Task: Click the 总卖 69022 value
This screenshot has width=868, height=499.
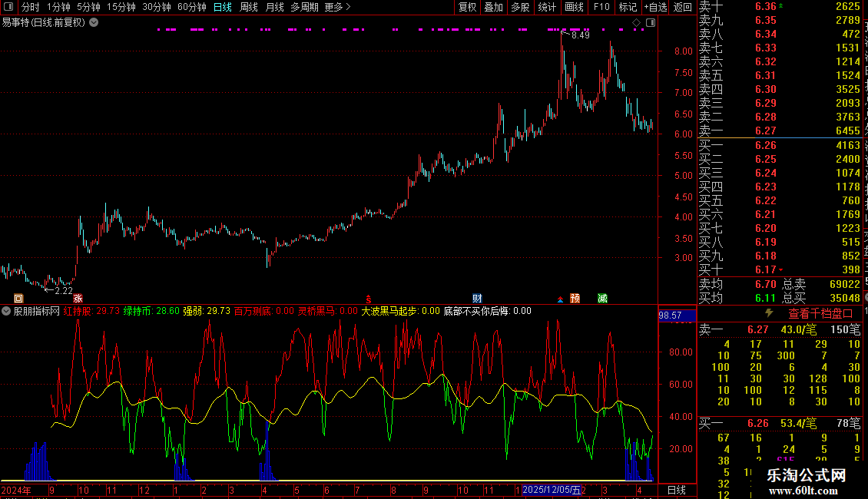Action: pyautogui.click(x=845, y=284)
